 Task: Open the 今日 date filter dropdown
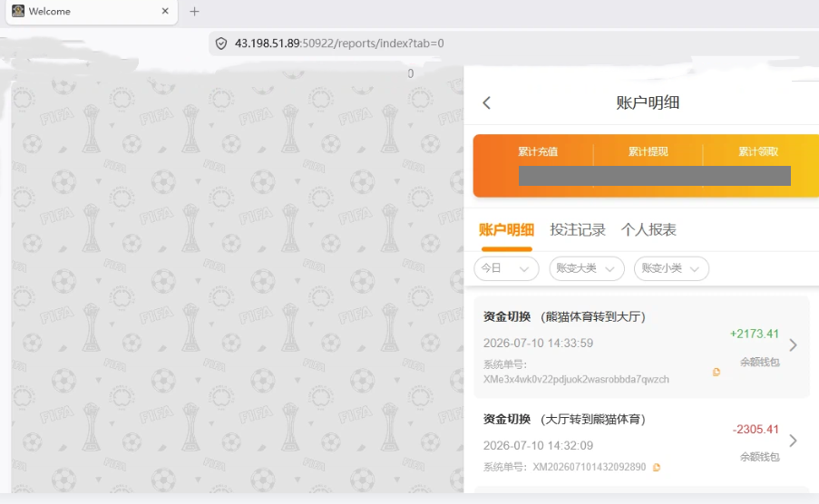click(x=506, y=268)
